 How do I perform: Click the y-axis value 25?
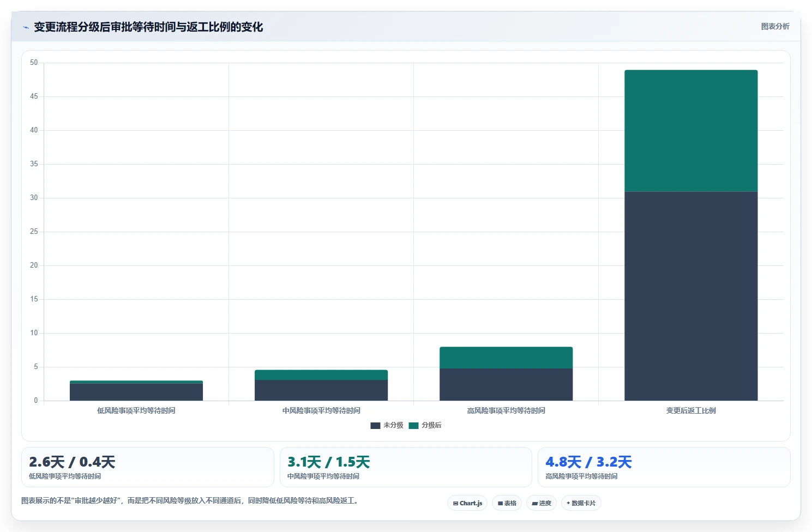click(34, 232)
